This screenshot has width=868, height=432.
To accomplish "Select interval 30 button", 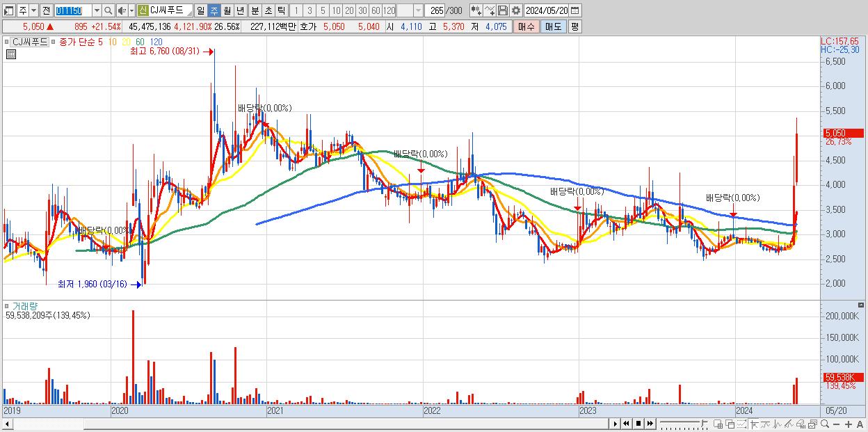I will 362,10.
